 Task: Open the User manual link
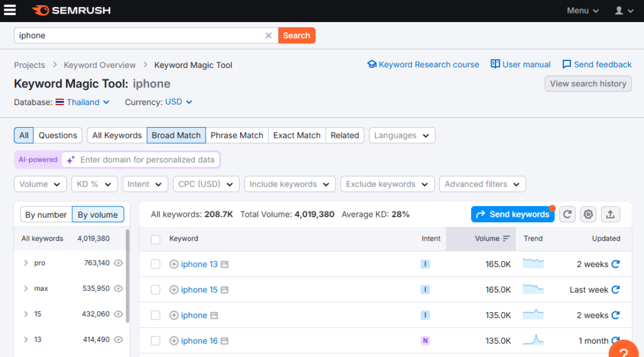521,65
